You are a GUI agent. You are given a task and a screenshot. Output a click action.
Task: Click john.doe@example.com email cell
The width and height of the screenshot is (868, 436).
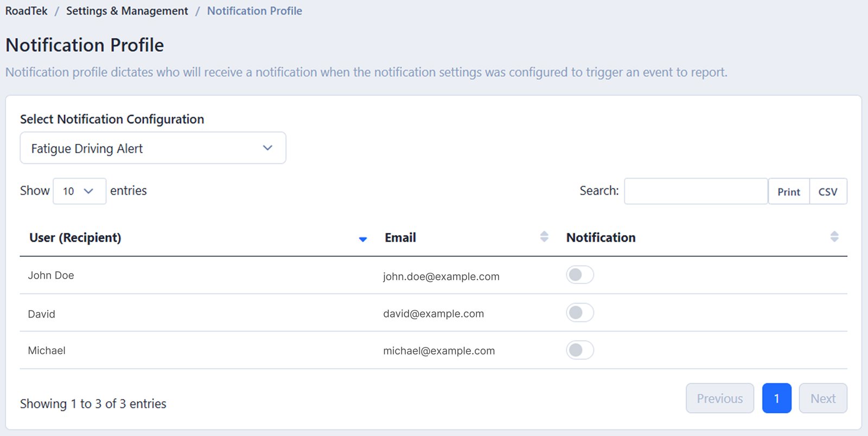pos(441,276)
